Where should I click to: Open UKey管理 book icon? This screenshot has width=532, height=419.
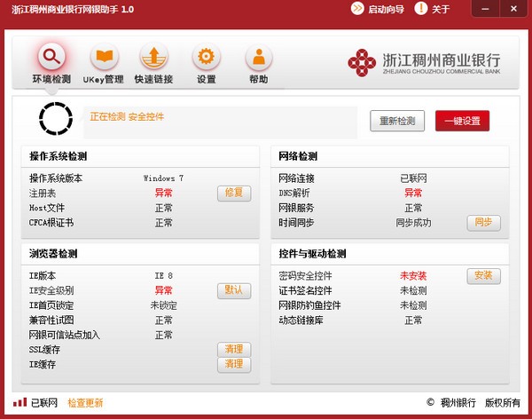tap(104, 57)
